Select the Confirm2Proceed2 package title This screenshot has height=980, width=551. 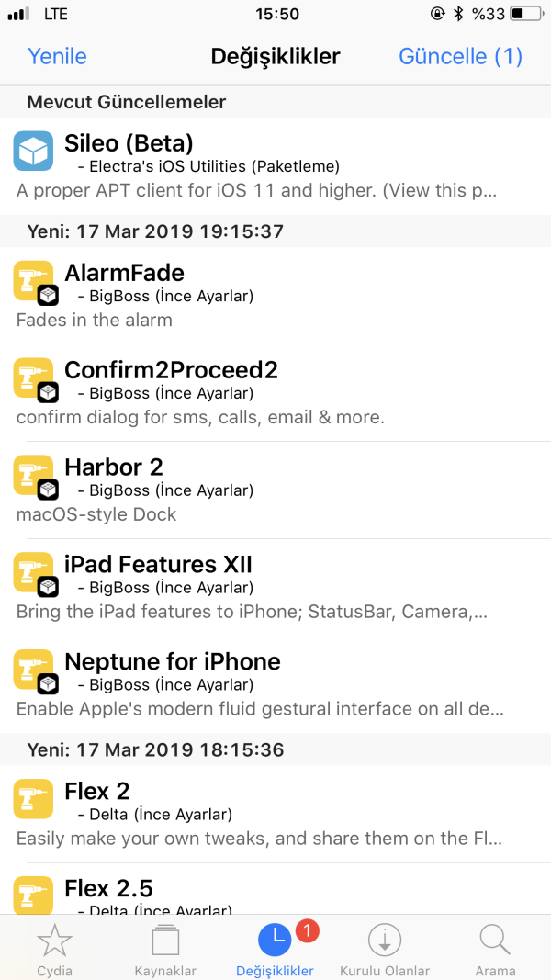(171, 369)
